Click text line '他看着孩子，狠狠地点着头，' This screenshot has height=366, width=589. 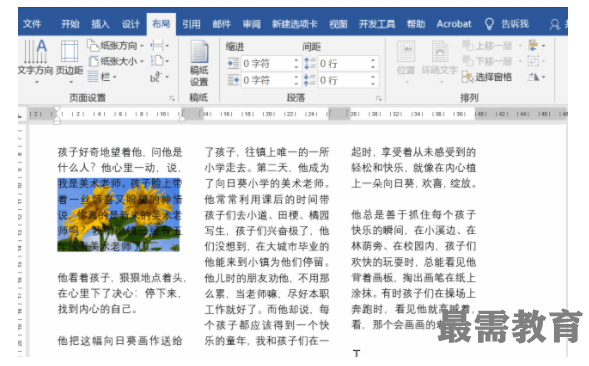[122, 278]
